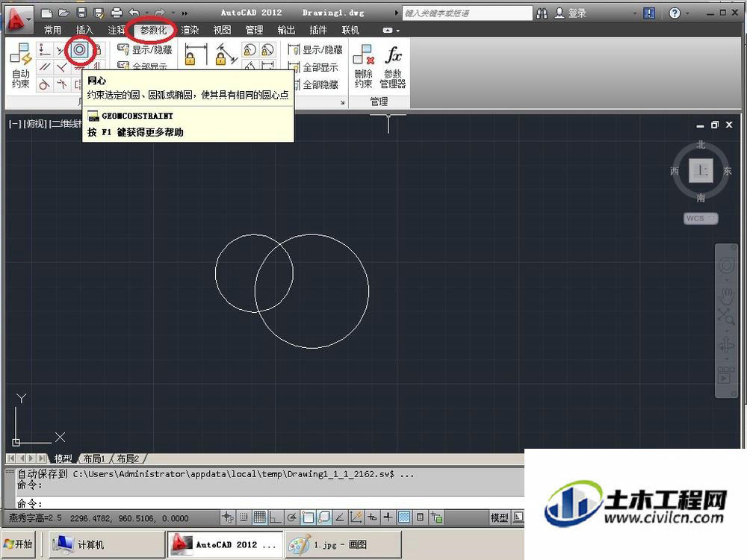Switch to the 视图 ribbon tab
Image resolution: width=747 pixels, height=560 pixels.
(x=222, y=30)
